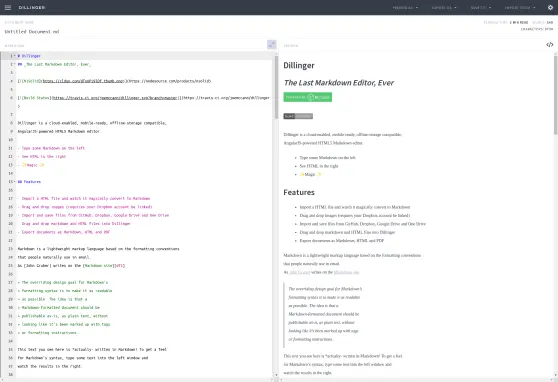Open the Preview As dropdown
Screen dimensions: 558x382
tap(405, 7)
